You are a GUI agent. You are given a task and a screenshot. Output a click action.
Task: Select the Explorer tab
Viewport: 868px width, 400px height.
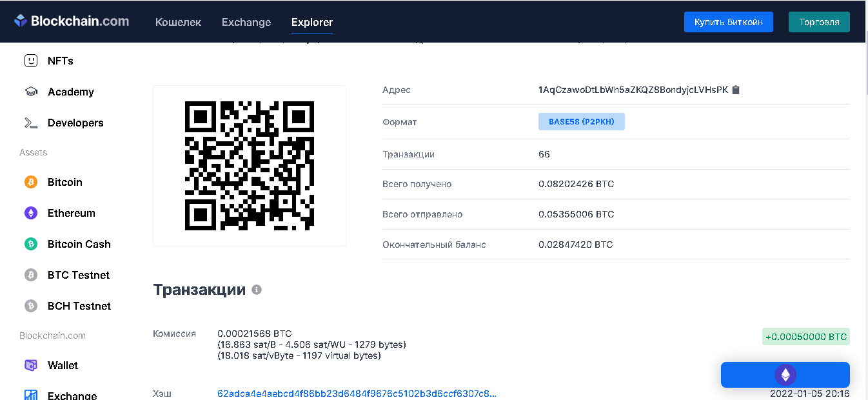point(312,22)
